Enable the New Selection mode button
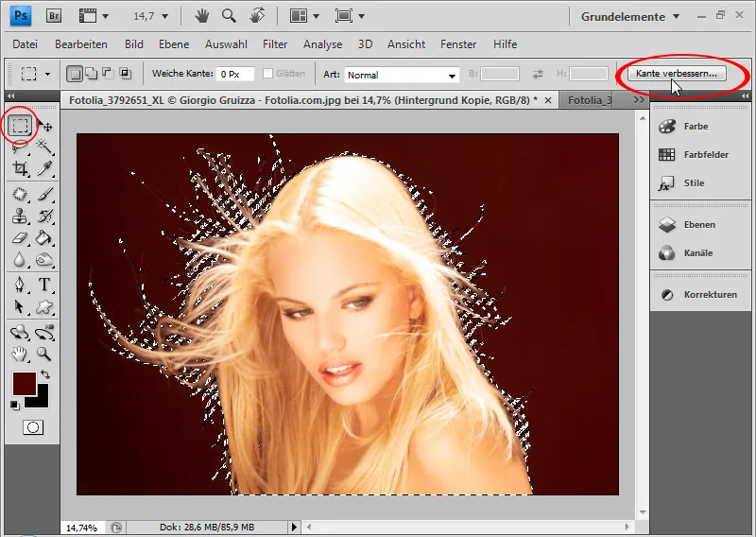 click(x=75, y=74)
